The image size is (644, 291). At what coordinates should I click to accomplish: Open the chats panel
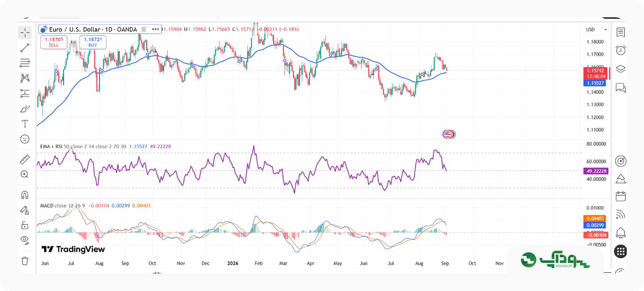[x=621, y=87]
